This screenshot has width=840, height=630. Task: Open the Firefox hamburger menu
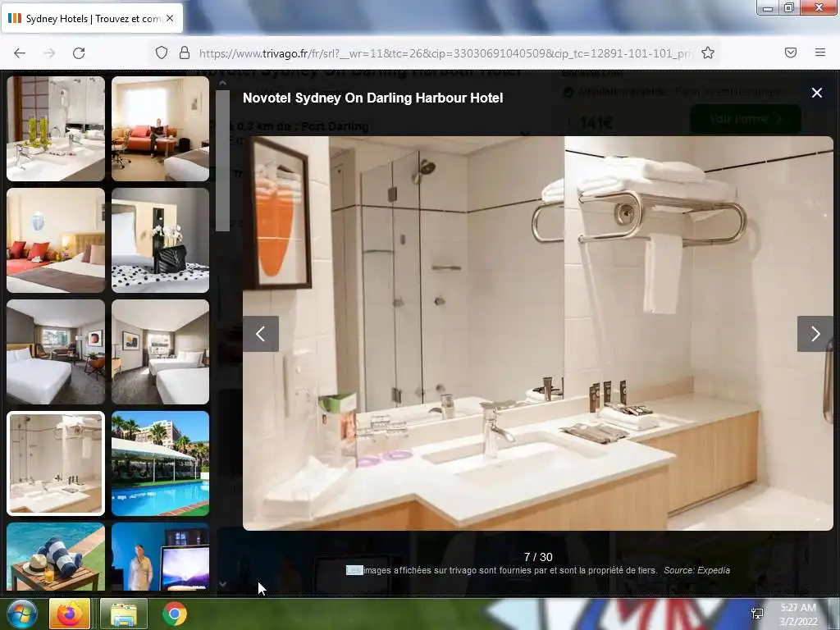pos(820,52)
